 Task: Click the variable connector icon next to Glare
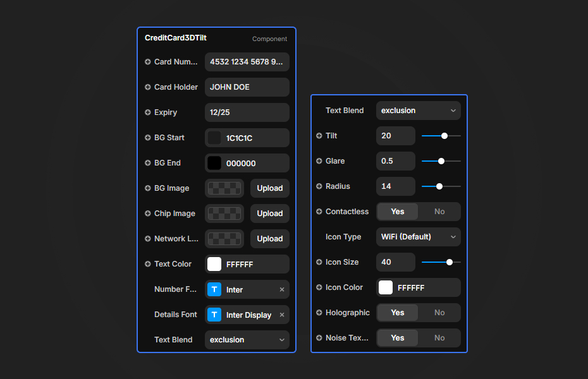[x=320, y=161]
